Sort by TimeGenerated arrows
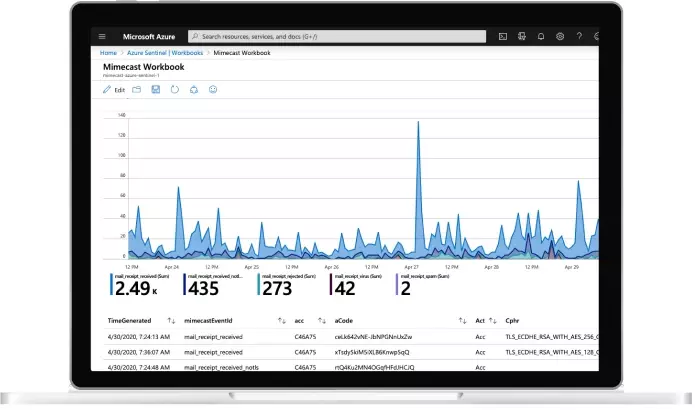 tap(171, 320)
